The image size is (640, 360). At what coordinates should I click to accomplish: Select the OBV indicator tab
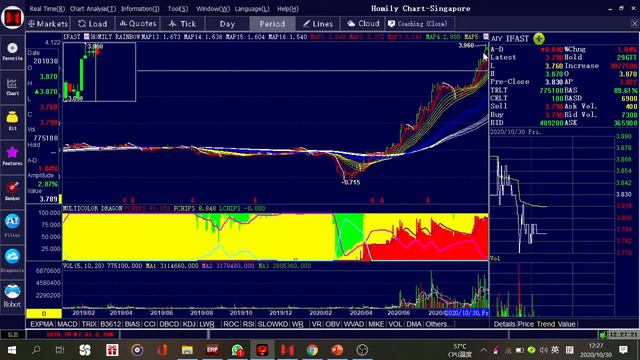pyautogui.click(x=333, y=324)
